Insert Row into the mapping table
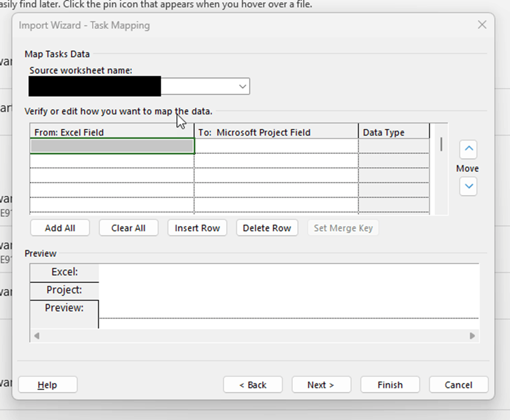The image size is (510, 420). click(x=197, y=228)
